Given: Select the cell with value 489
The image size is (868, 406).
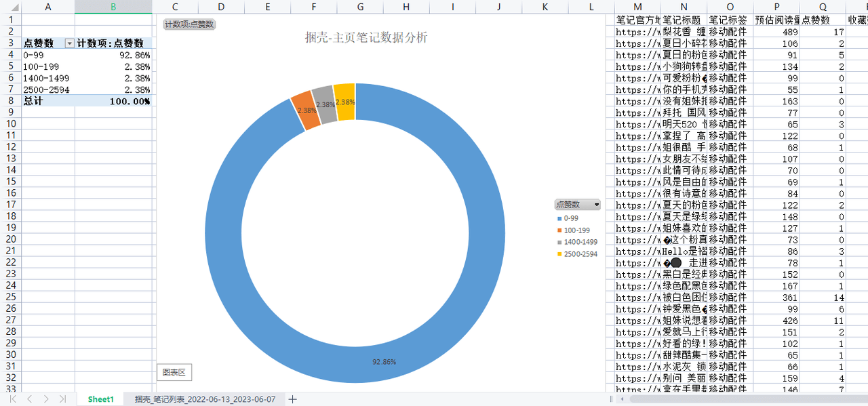Looking at the screenshot, I should (776, 31).
